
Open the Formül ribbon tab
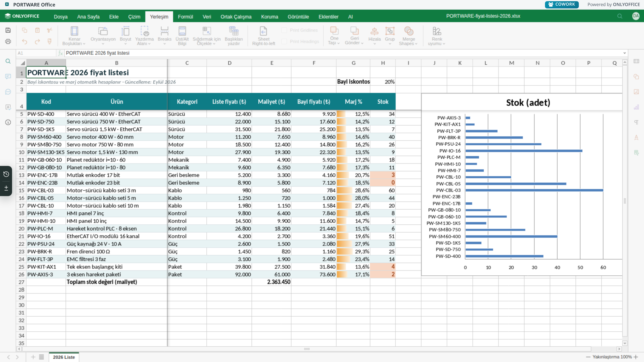coord(185,17)
